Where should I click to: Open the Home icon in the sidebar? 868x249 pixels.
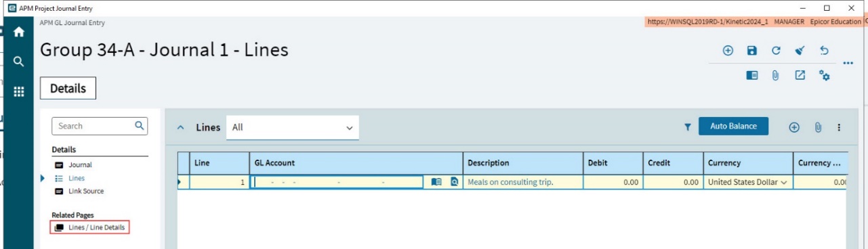click(19, 32)
